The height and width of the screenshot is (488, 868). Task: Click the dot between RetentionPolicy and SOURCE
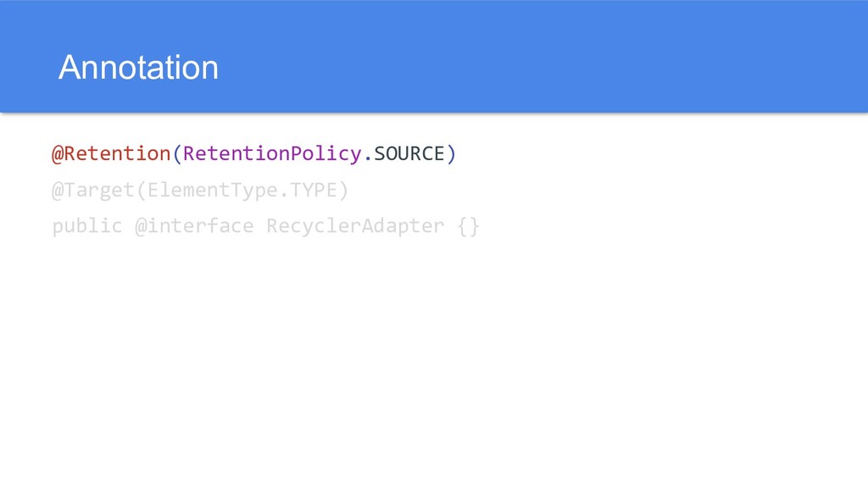tap(367, 154)
